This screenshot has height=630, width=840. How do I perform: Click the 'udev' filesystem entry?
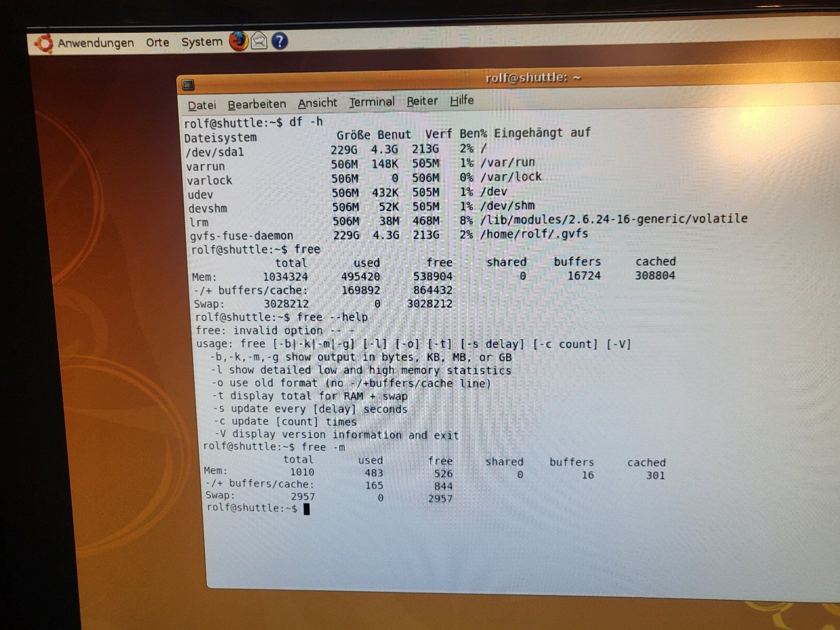pyautogui.click(x=200, y=195)
